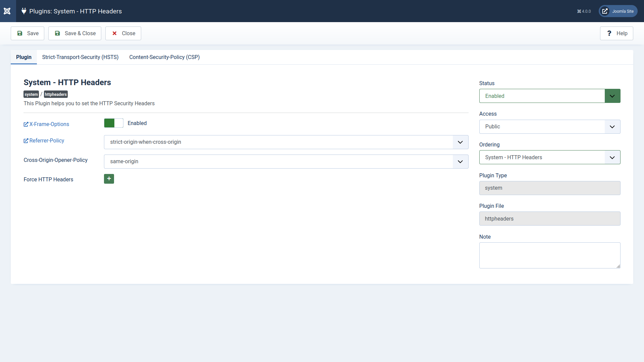Switch to Strict-Transport-Security (HSTS) tab
644x362 pixels.
[x=80, y=57]
